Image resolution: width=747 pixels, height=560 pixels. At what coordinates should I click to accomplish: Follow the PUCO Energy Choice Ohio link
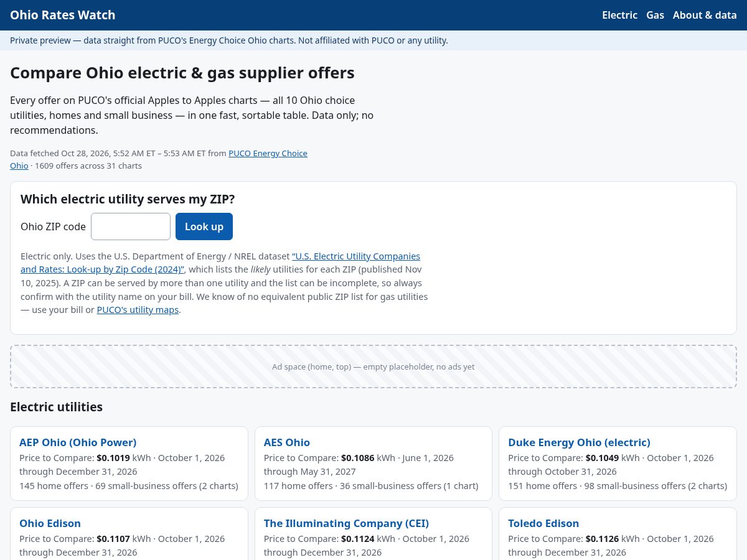[268, 154]
